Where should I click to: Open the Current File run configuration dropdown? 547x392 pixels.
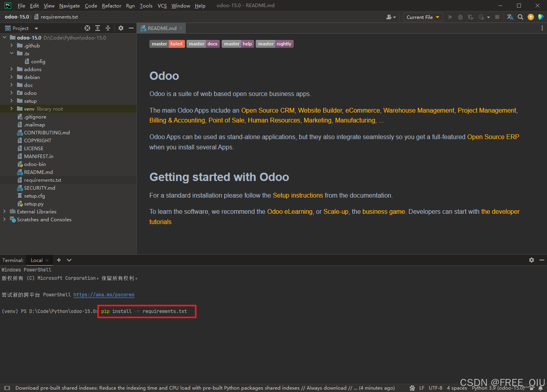[x=423, y=17]
